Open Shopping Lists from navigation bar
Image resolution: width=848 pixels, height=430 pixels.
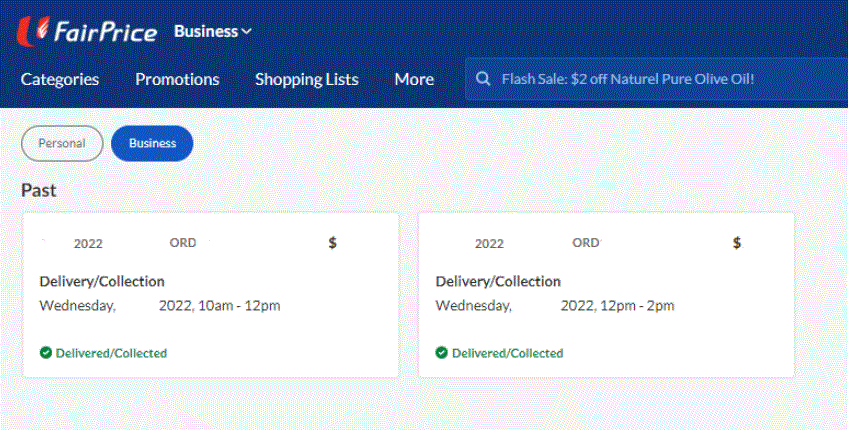point(306,79)
